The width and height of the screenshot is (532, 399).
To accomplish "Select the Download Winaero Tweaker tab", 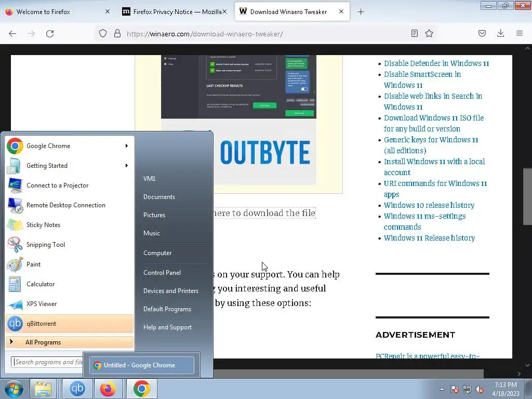I will coord(292,12).
